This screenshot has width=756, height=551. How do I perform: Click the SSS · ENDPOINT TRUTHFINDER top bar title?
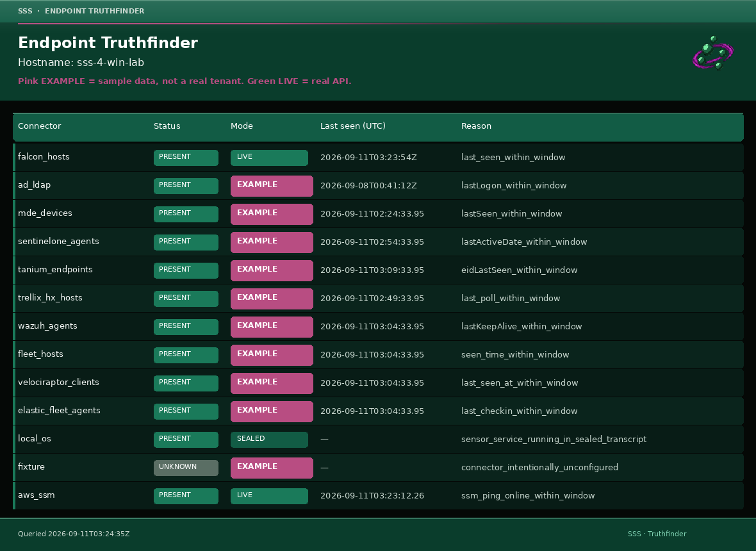(x=81, y=11)
